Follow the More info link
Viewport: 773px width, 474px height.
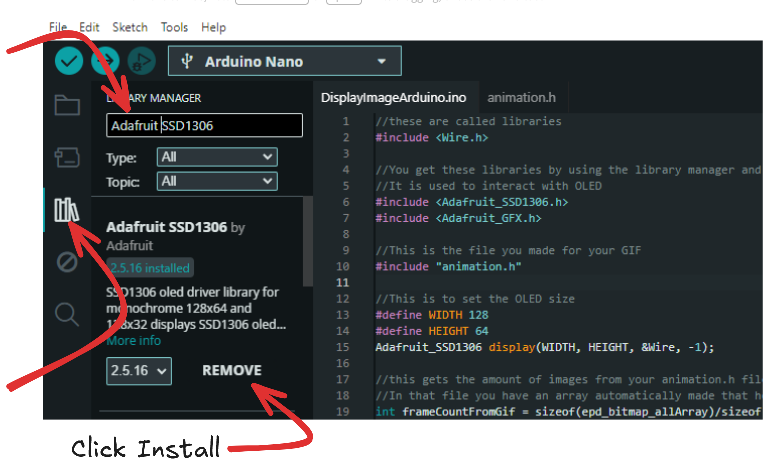(x=133, y=340)
